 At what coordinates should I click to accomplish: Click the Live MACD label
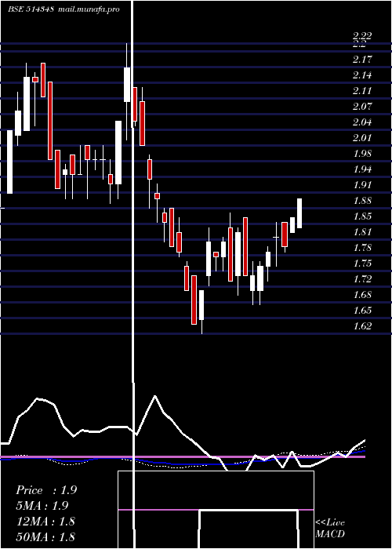coord(330,528)
